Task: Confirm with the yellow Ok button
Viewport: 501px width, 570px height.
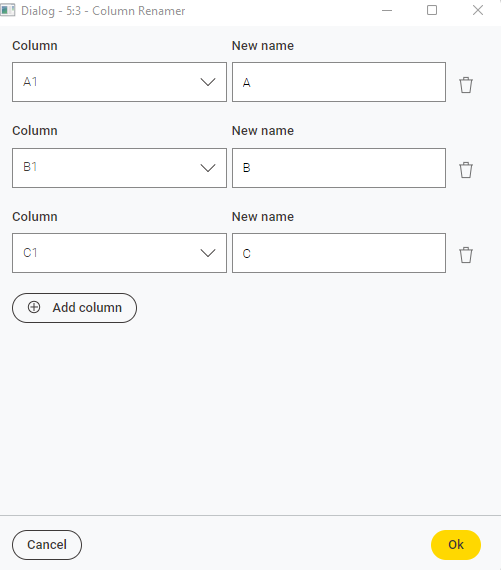Action: click(456, 545)
